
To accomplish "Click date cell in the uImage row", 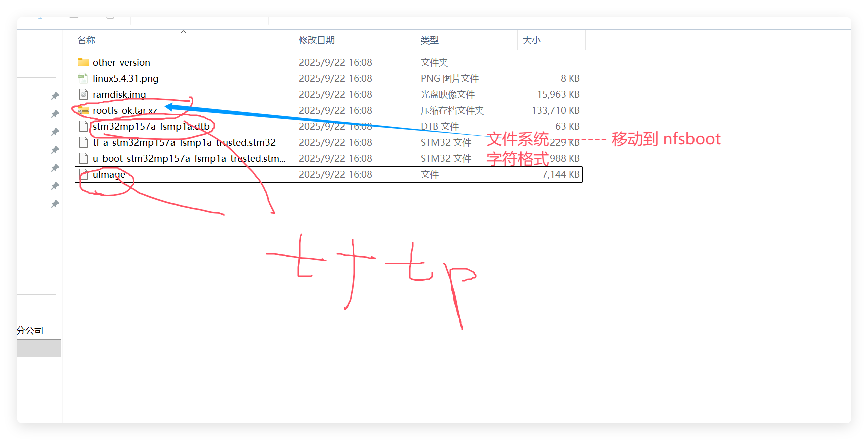I will [335, 174].
